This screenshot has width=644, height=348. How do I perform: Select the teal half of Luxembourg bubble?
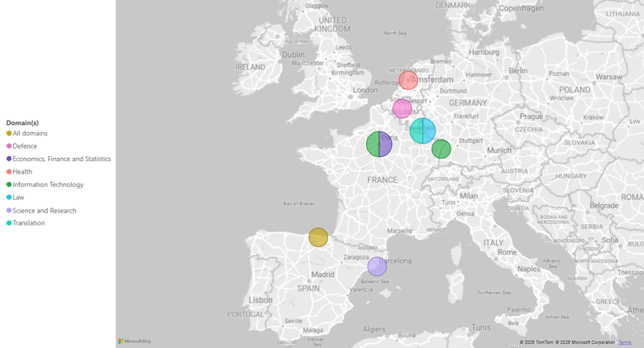(416, 131)
